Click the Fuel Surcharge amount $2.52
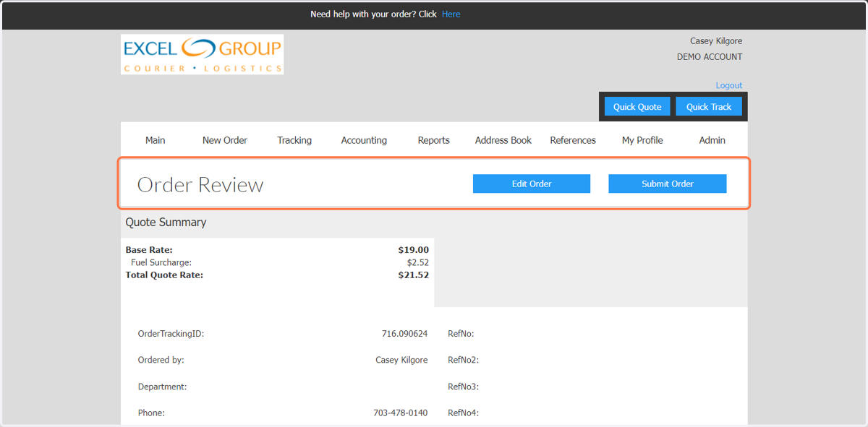Image resolution: width=868 pixels, height=427 pixels. [x=417, y=262]
